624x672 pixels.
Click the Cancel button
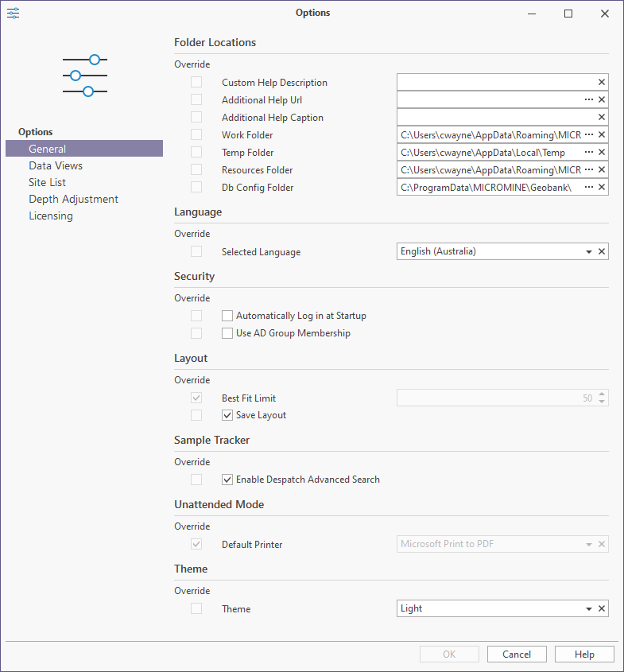coord(517,654)
